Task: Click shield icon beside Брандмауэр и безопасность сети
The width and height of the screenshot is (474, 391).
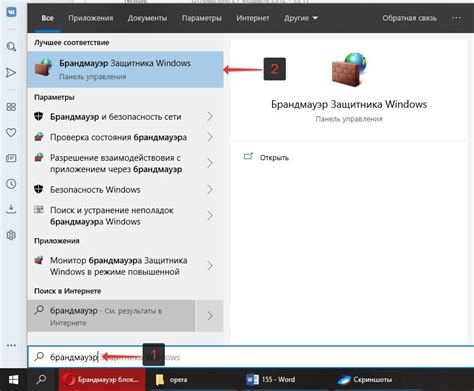Action: point(39,116)
